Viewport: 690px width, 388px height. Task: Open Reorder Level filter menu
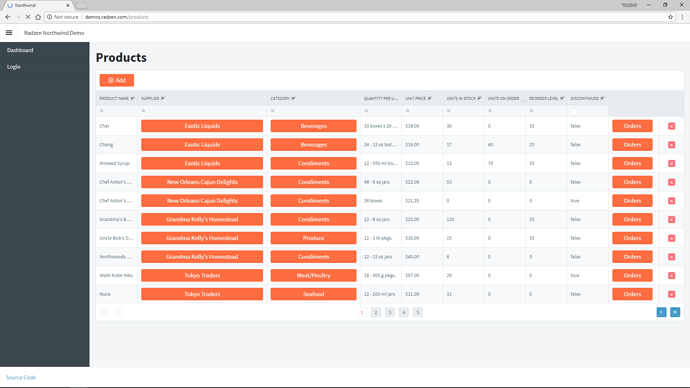(562, 99)
